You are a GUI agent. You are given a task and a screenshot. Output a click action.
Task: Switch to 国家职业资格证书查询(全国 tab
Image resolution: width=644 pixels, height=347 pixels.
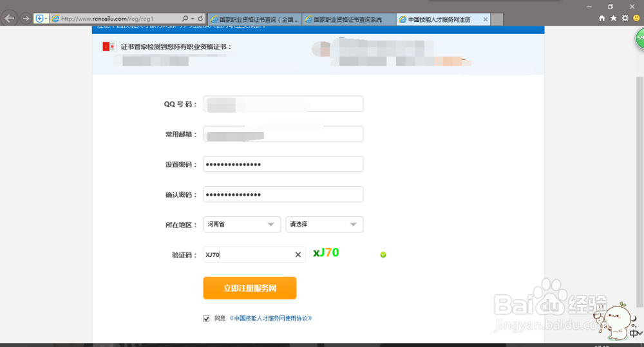point(255,19)
